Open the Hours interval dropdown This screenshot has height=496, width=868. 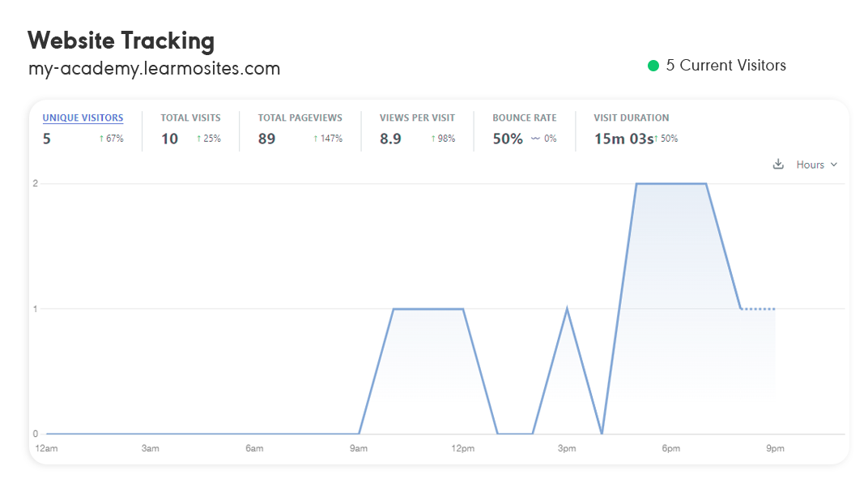tap(816, 165)
